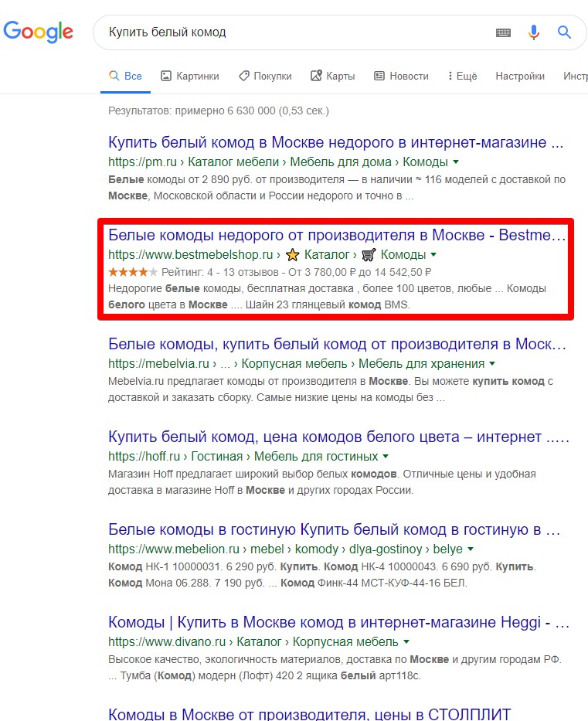The height and width of the screenshot is (721, 588).
Task: Expand the Ещё more menu
Action: 462,76
